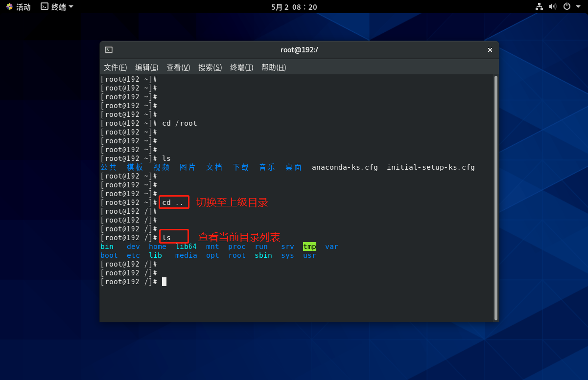This screenshot has height=380, width=588.
Task: Open the clock showing 5月2 08:20
Action: click(294, 7)
